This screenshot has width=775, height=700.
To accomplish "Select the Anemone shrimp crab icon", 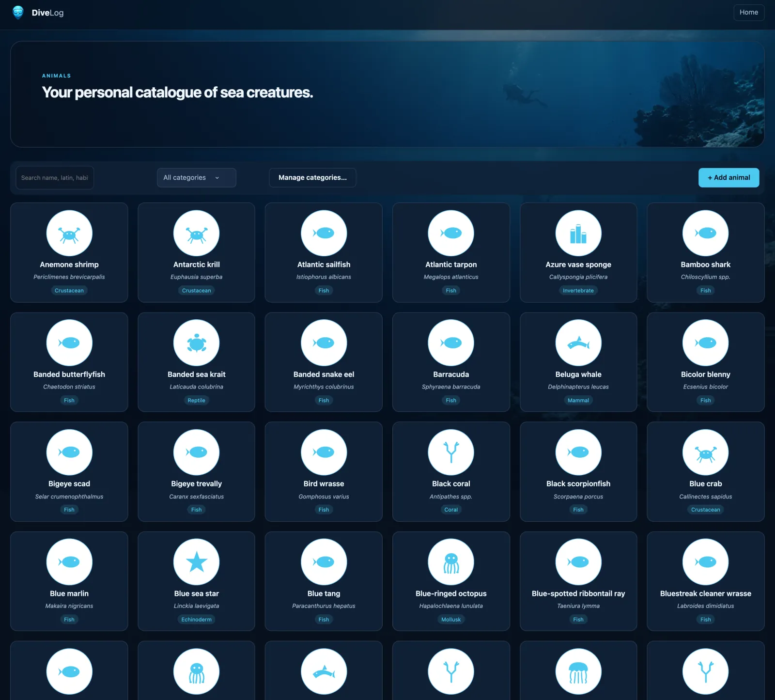I will (x=69, y=233).
